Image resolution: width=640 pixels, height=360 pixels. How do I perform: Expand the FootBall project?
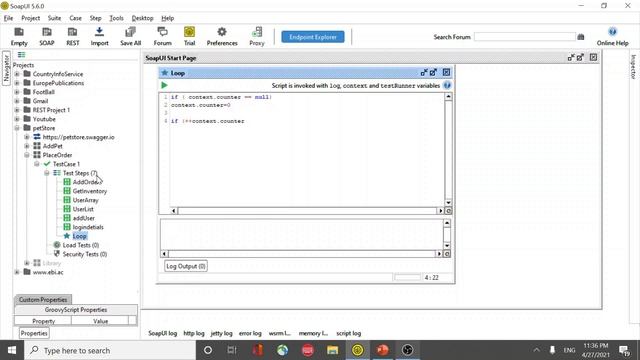pos(17,92)
